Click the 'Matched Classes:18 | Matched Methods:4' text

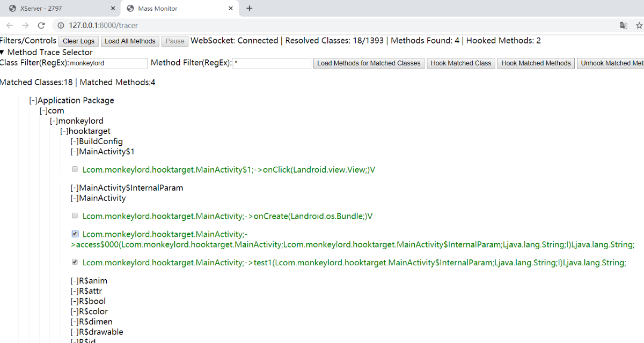78,82
